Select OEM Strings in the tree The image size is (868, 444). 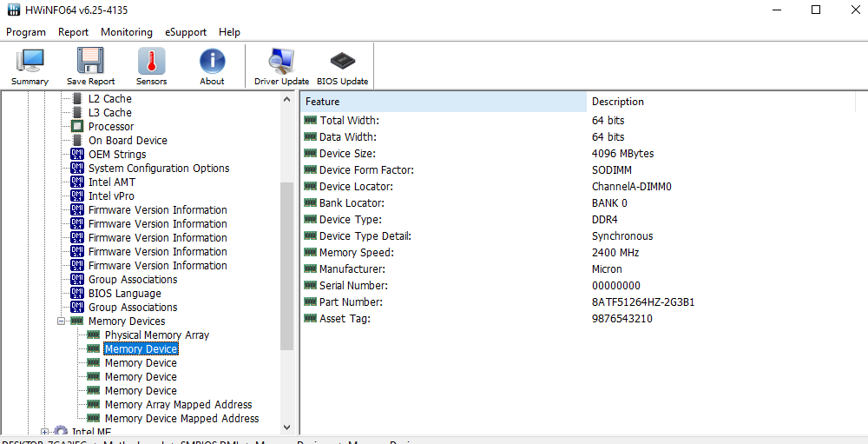(x=117, y=154)
